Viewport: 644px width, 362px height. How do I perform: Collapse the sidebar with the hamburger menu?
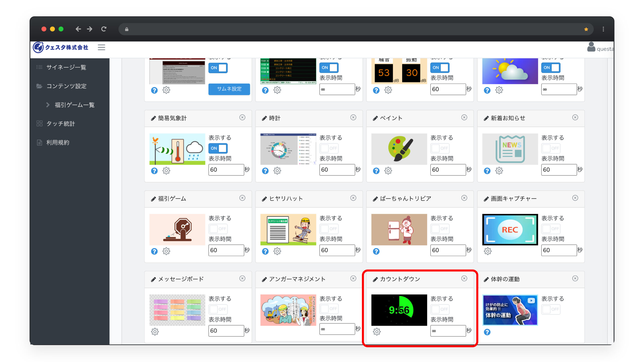pyautogui.click(x=101, y=47)
